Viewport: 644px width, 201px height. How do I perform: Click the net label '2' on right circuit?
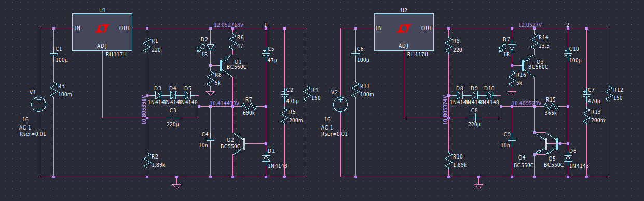pyautogui.click(x=568, y=25)
